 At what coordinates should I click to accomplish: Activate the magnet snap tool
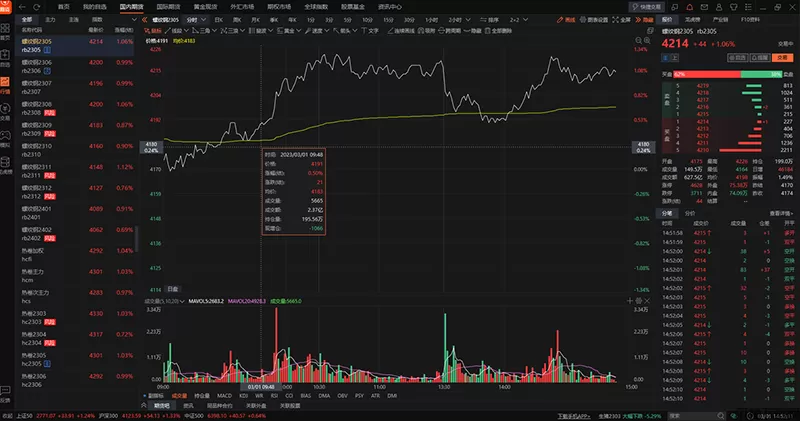tap(427, 31)
